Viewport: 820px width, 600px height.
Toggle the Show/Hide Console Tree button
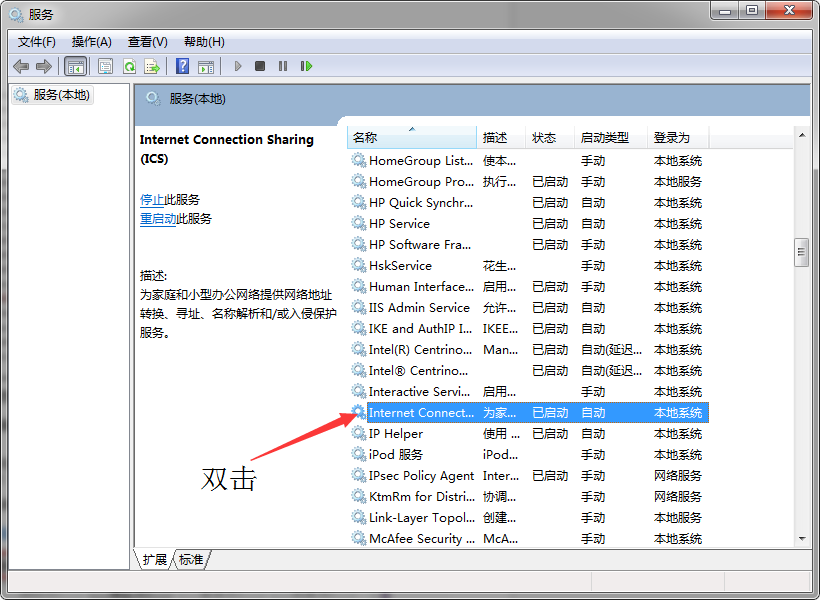(x=76, y=65)
